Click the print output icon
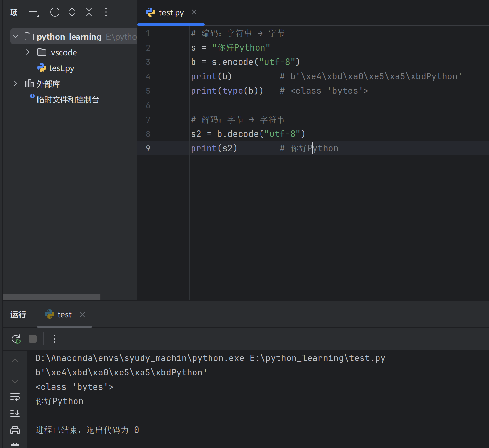Screen dimensions: 489x448 pyautogui.click(x=15, y=430)
